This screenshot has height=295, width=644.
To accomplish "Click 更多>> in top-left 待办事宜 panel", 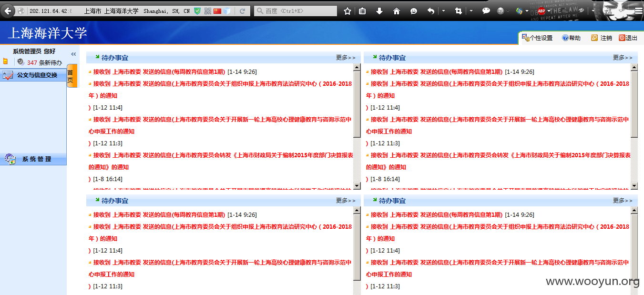I will pyautogui.click(x=346, y=58).
